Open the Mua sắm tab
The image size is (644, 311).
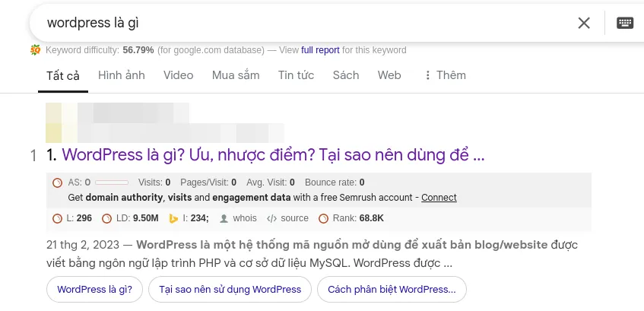pos(236,75)
